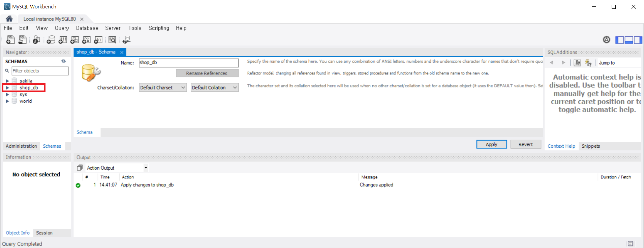Switch to the Snippets tab
Image resolution: width=644 pixels, height=248 pixels.
(591, 146)
